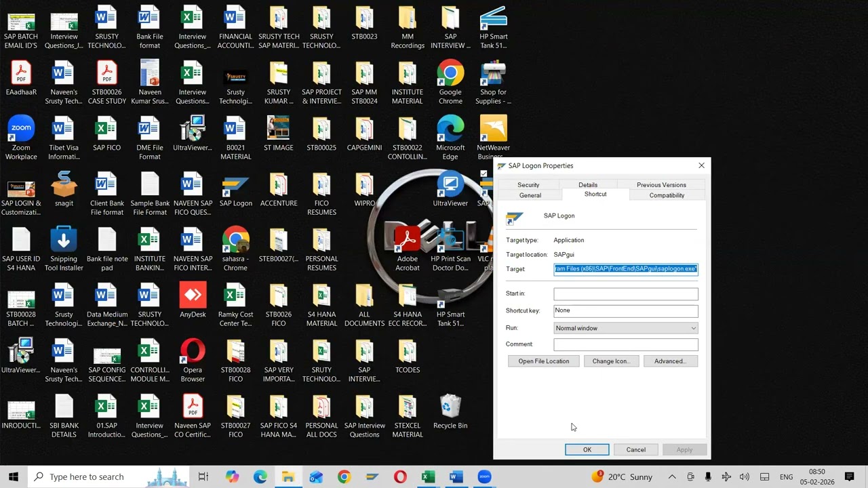Viewport: 868px width, 488px height.
Task: Select the SAP FICO Excel file
Action: click(106, 135)
